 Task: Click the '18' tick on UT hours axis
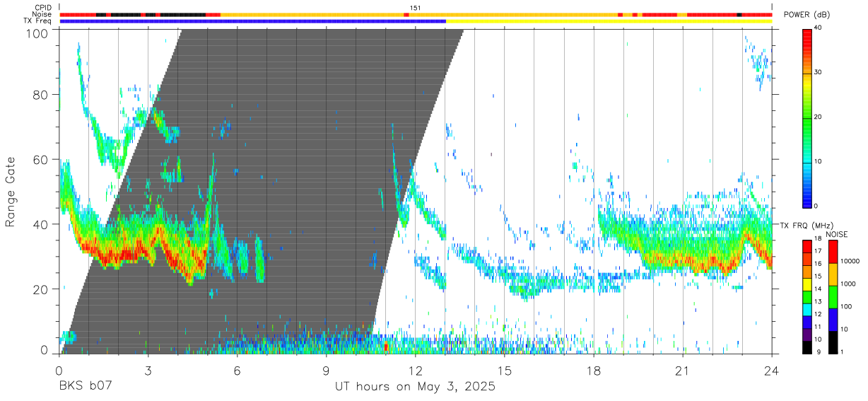[x=593, y=370]
